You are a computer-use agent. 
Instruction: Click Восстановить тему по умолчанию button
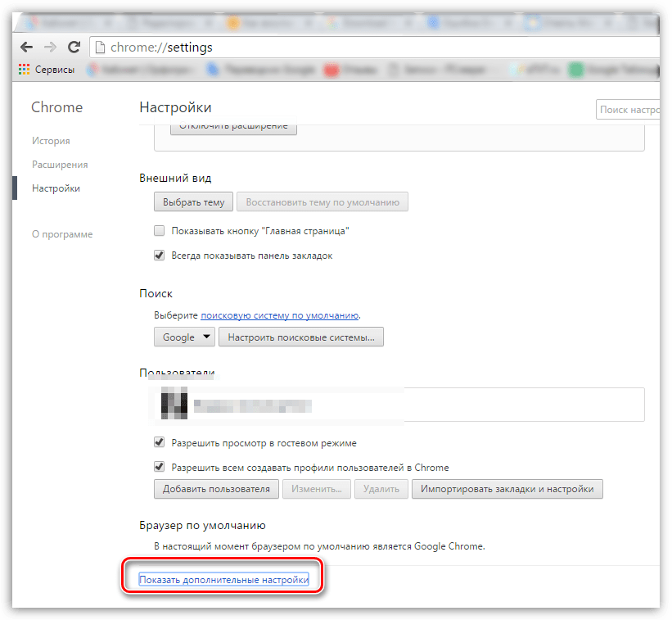[x=322, y=202]
